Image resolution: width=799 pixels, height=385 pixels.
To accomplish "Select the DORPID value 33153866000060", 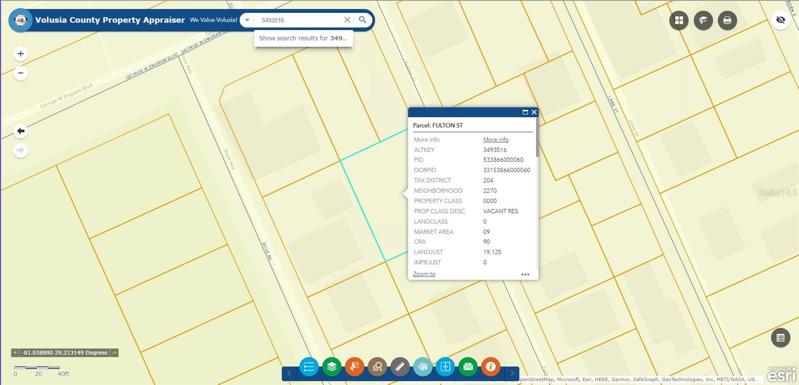I will click(507, 170).
